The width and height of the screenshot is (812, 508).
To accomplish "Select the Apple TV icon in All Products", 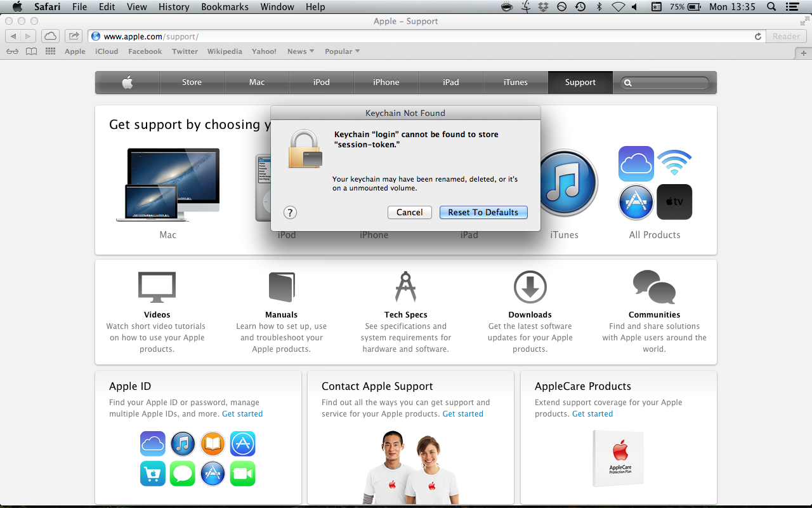I will pyautogui.click(x=674, y=202).
